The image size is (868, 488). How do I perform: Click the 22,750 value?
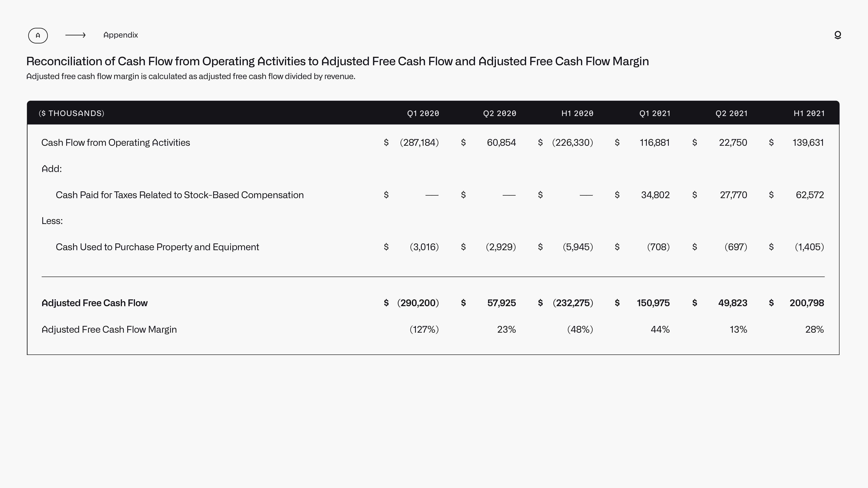[733, 143]
